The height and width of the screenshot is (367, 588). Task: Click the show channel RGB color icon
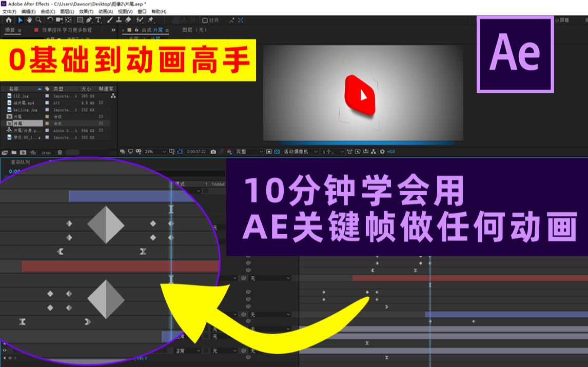point(229,152)
